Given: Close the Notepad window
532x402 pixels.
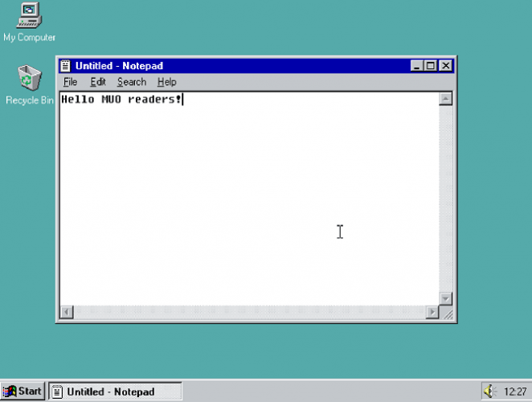Looking at the screenshot, I should (x=445, y=66).
